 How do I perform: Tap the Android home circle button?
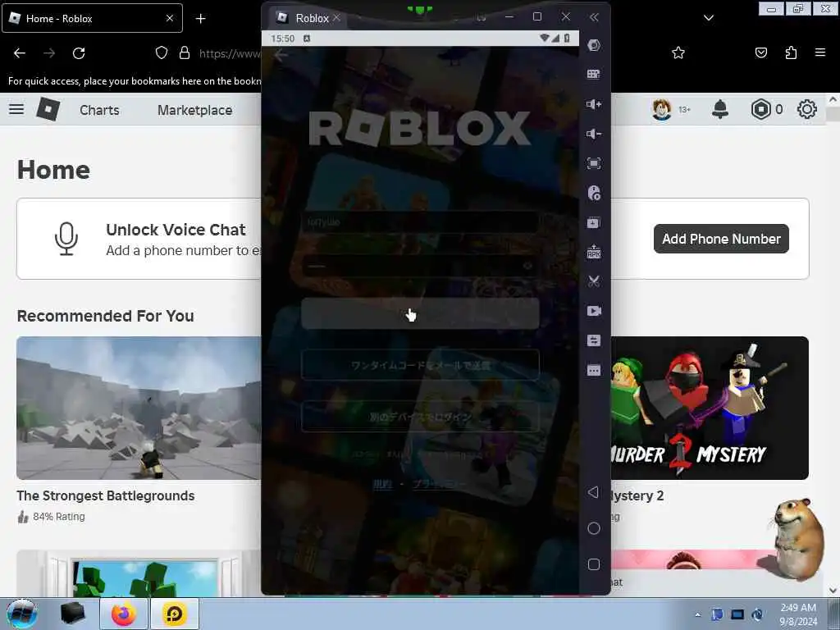point(594,528)
